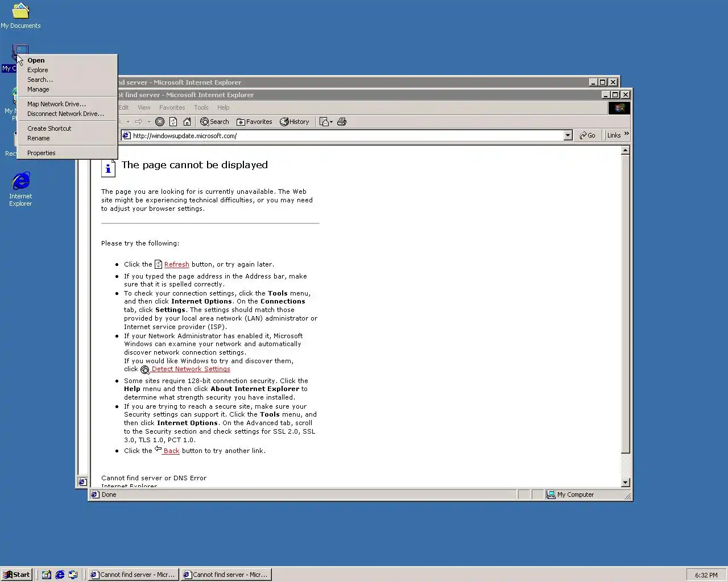Select My Documents desktop icon

[20, 15]
